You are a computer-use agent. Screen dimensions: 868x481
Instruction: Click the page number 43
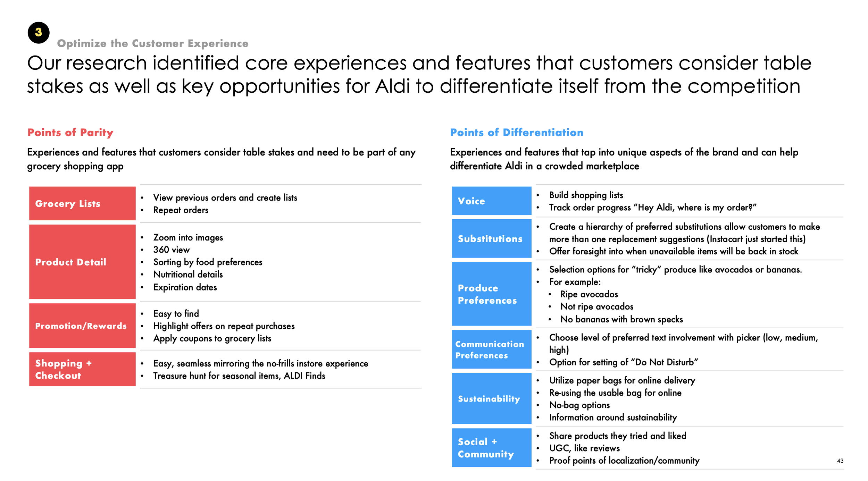pos(840,461)
